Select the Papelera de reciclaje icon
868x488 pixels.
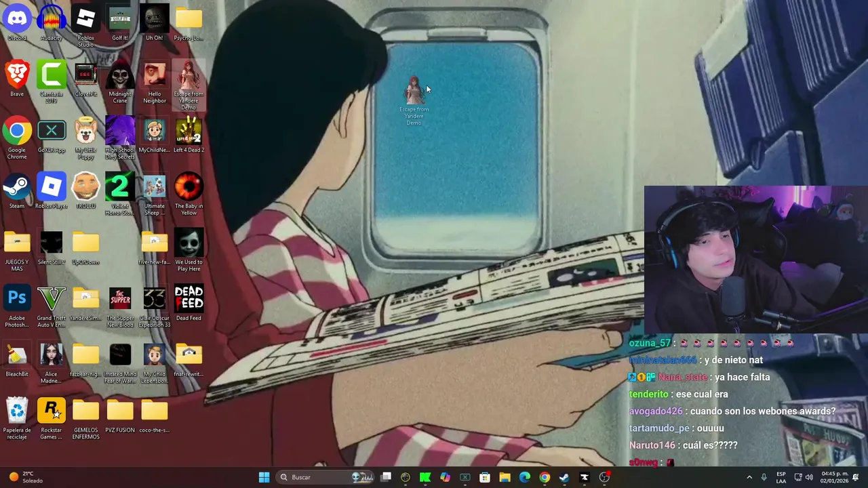[x=17, y=419]
